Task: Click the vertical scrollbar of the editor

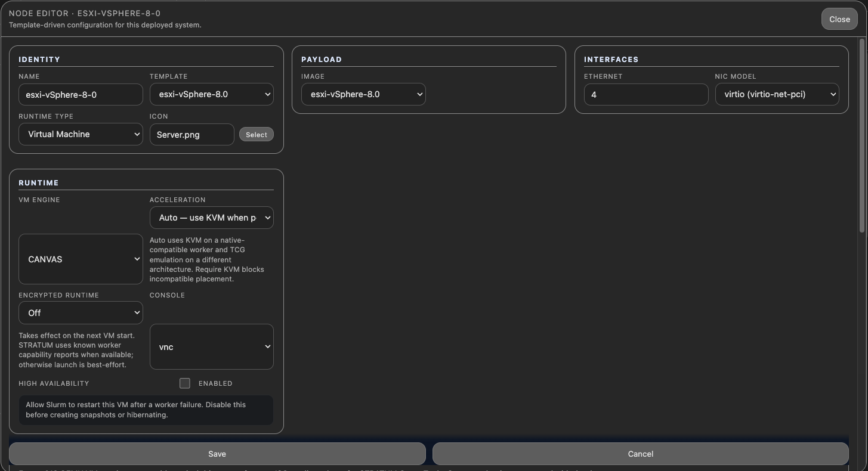Action: [x=861, y=136]
